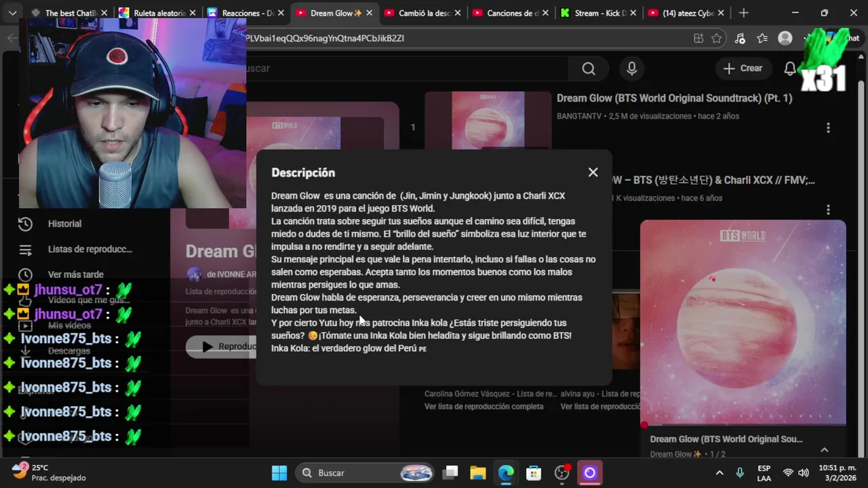This screenshot has height=488, width=868.
Task: Open Microsoft Store from taskbar
Action: 534,472
